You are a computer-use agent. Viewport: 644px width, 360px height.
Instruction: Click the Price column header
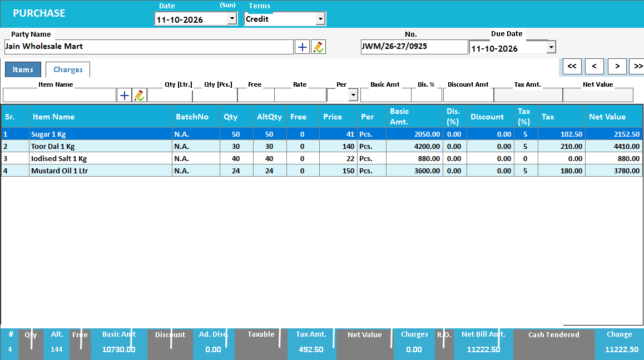point(338,117)
